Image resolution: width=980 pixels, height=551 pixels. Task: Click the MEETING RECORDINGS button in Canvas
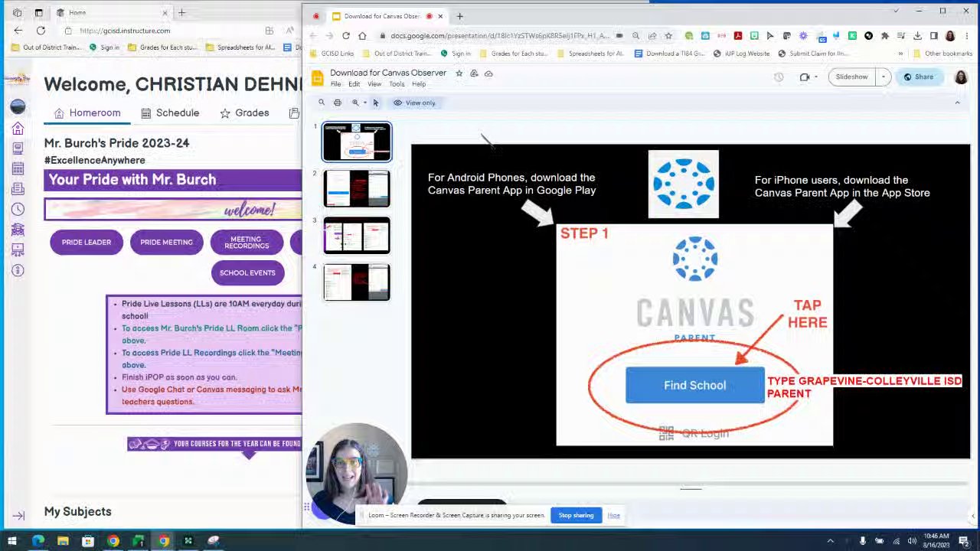(x=246, y=243)
